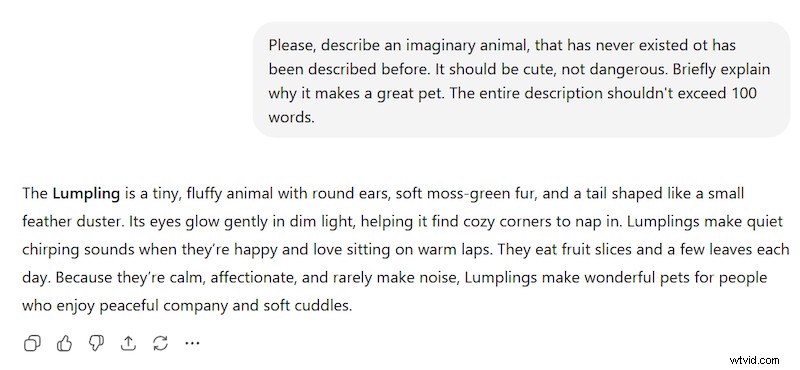This screenshot has height=370, width=800.
Task: Open the three-dot more options menu
Action: coord(192,343)
